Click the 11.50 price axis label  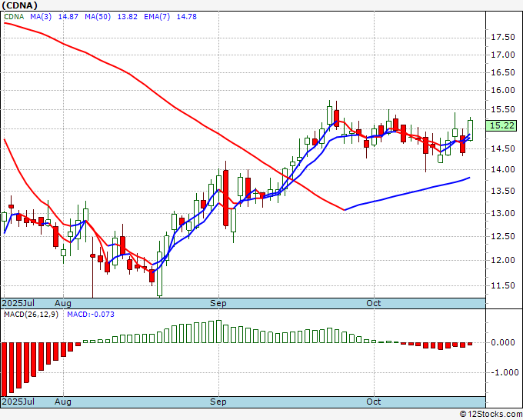pyautogui.click(x=501, y=286)
